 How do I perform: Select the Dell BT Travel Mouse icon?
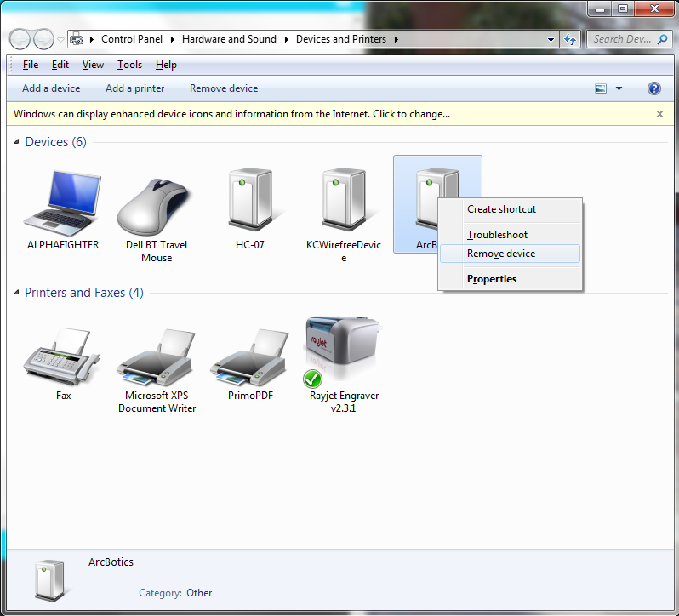[153, 207]
